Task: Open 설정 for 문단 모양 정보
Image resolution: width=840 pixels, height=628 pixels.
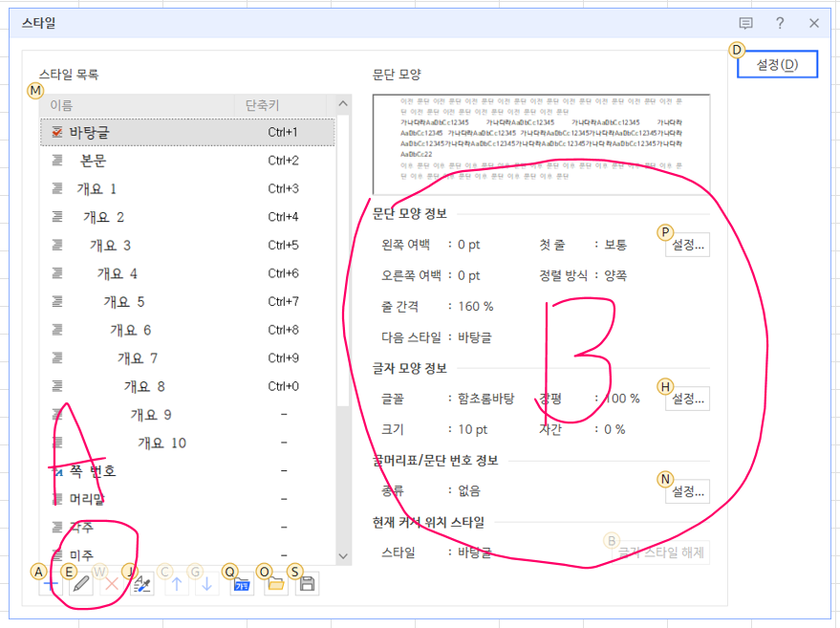Action: click(x=688, y=245)
